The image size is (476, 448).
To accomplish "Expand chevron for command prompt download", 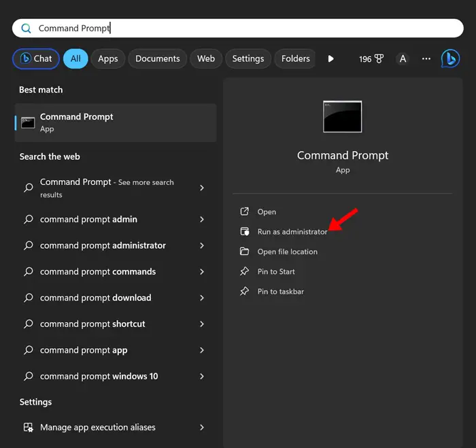I will (202, 298).
